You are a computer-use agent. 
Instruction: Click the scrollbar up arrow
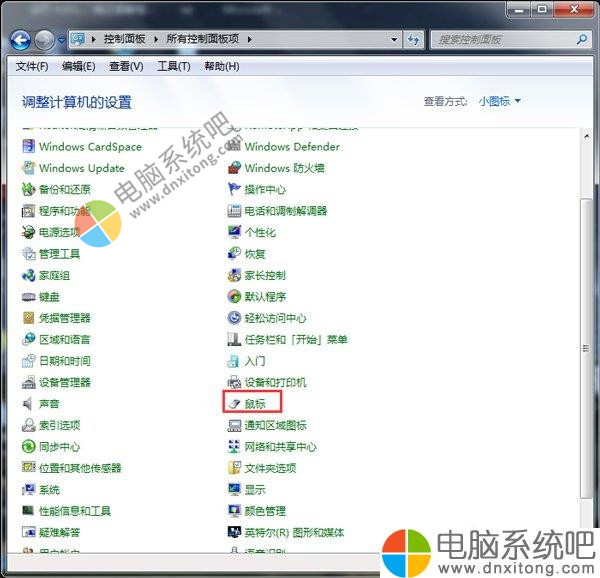pos(587,136)
